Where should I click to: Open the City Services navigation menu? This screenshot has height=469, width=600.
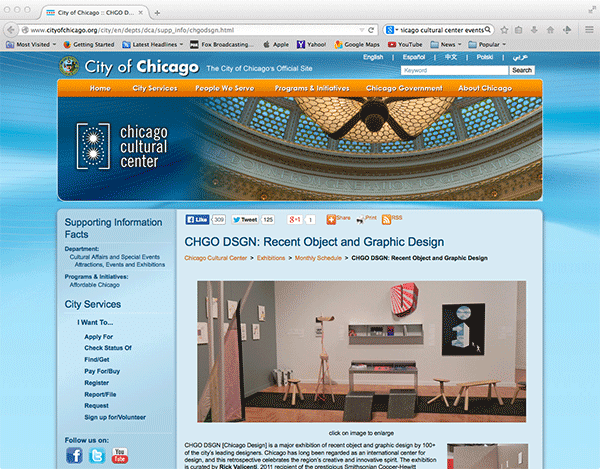(x=155, y=88)
